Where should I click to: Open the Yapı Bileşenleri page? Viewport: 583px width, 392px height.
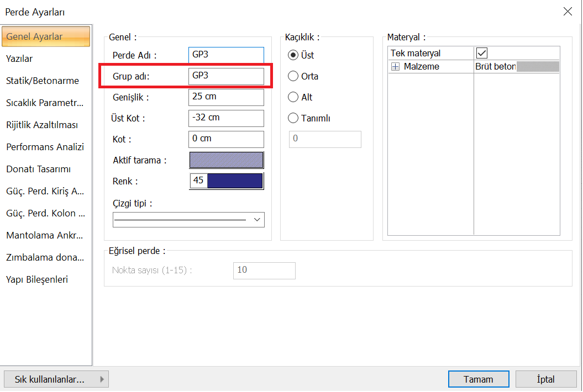(x=37, y=280)
